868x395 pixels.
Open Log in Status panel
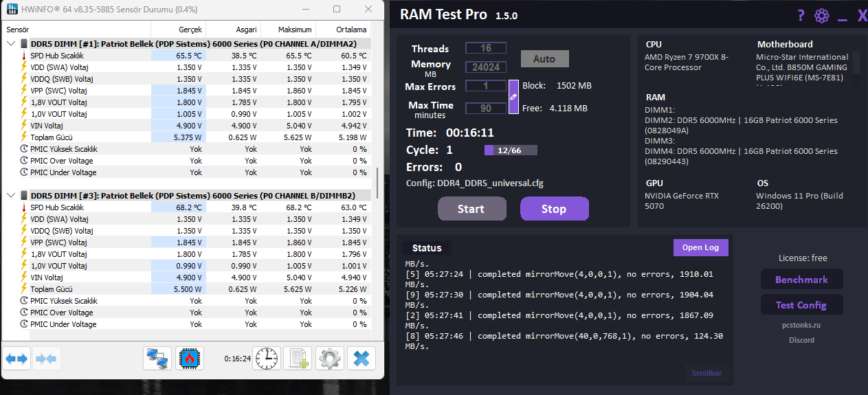(700, 247)
